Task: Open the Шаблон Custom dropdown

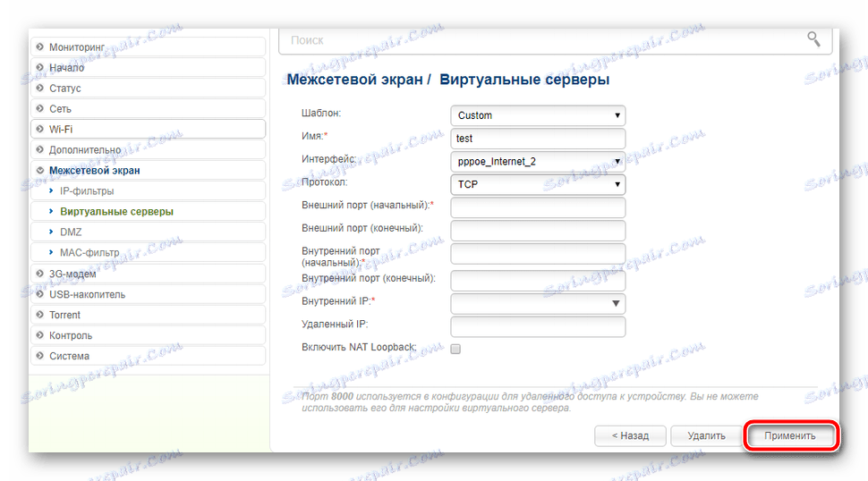Action: 538,115
